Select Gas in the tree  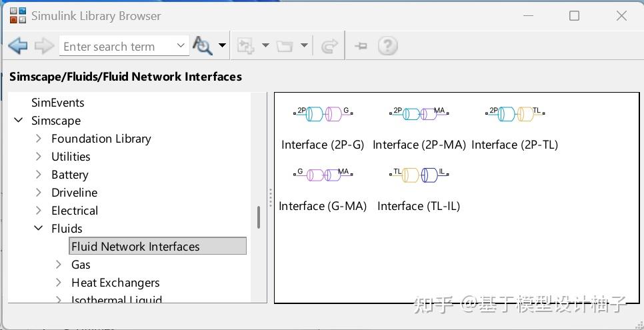pos(81,265)
